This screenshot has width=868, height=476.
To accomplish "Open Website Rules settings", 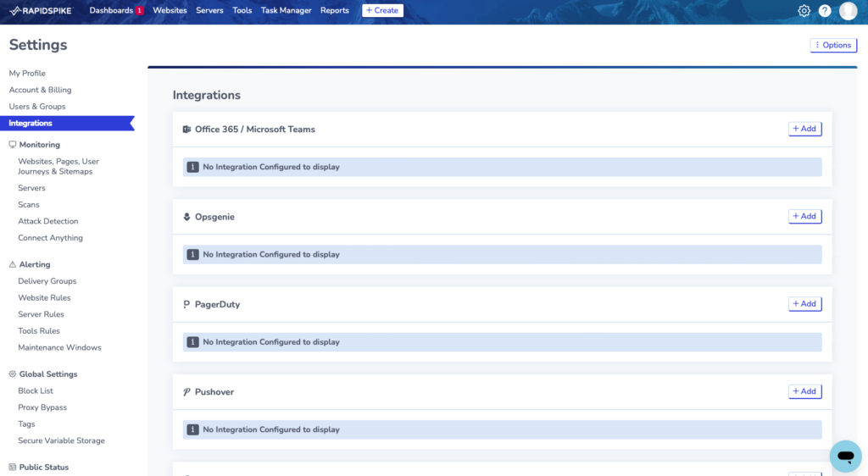I will coord(44,297).
